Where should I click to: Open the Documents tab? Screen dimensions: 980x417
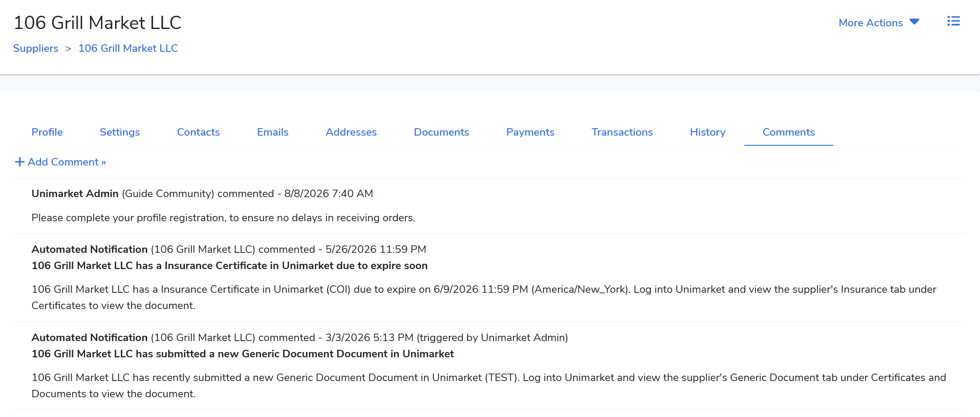pos(442,132)
